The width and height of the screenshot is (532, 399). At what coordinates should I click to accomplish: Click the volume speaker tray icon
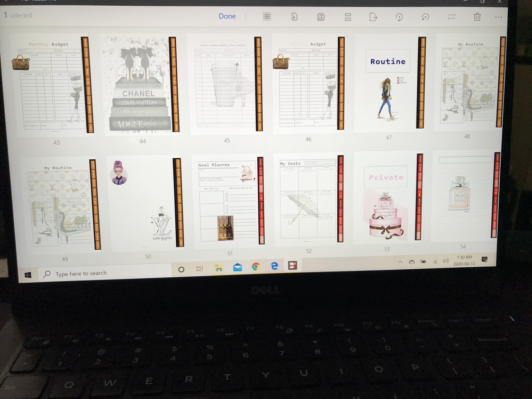(446, 261)
